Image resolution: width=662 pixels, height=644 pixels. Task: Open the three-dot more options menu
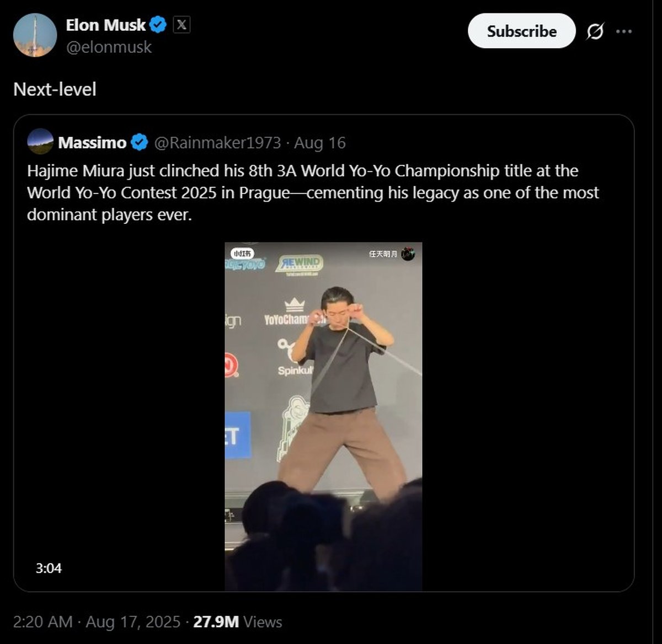[624, 31]
